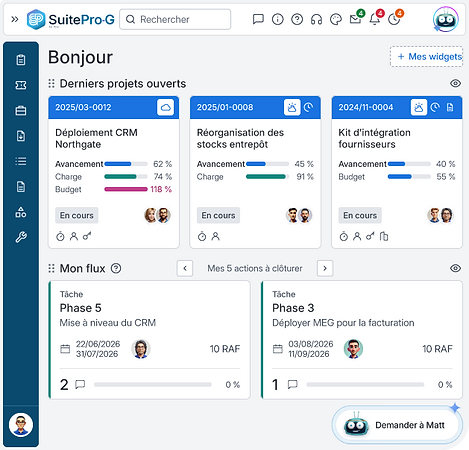
Task: Open the list icon in sidebar
Action: [x=21, y=161]
